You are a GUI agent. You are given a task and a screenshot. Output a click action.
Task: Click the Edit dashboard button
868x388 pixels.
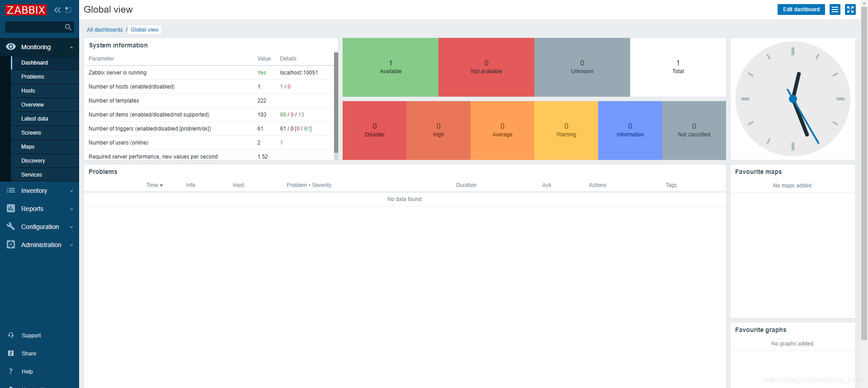(801, 9)
